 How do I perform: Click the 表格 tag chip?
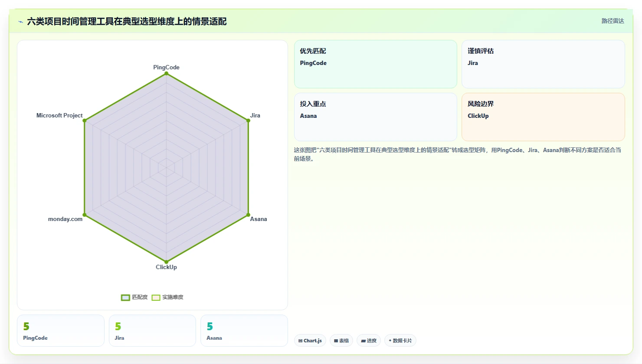(x=341, y=341)
